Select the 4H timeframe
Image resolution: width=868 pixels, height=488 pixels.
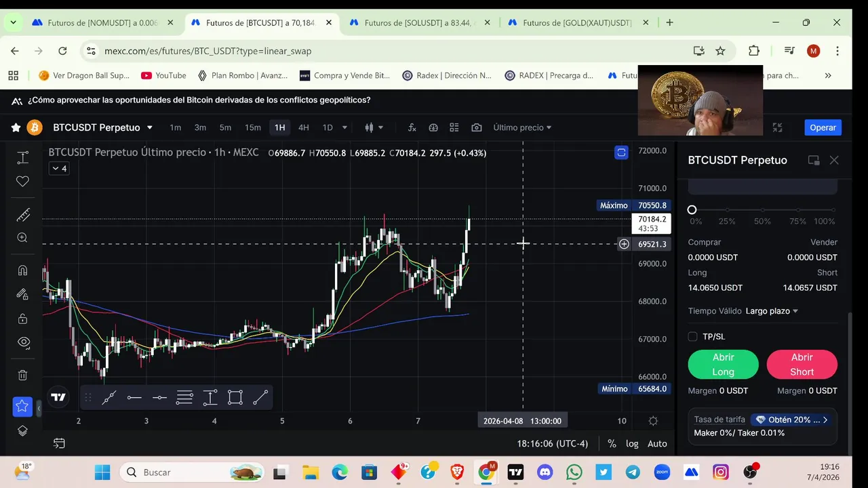tap(304, 127)
